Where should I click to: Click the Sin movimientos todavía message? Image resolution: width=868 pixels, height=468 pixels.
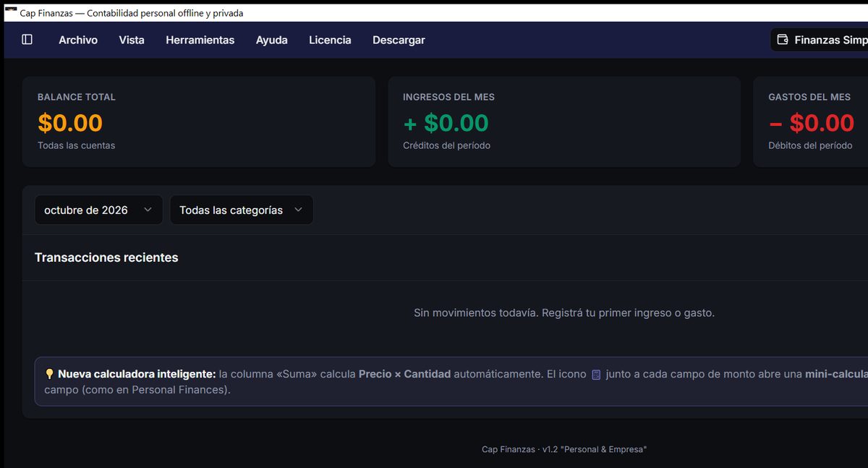coord(563,313)
